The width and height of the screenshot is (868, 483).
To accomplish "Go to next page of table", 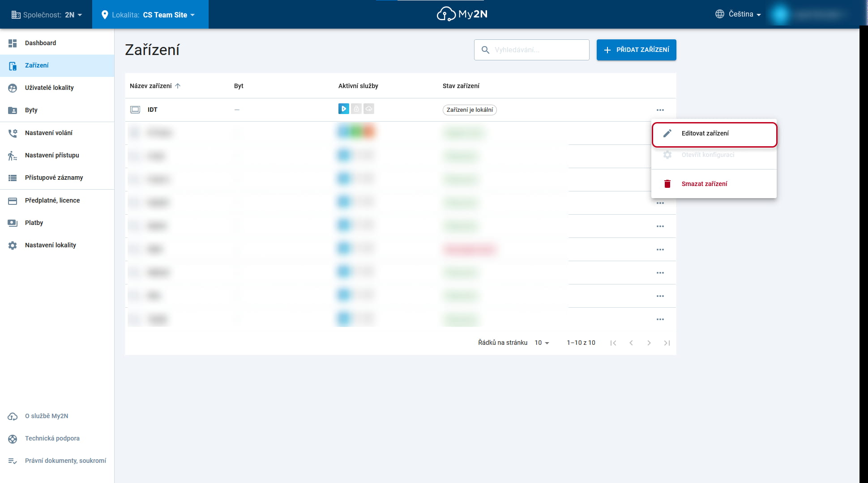I will point(649,343).
